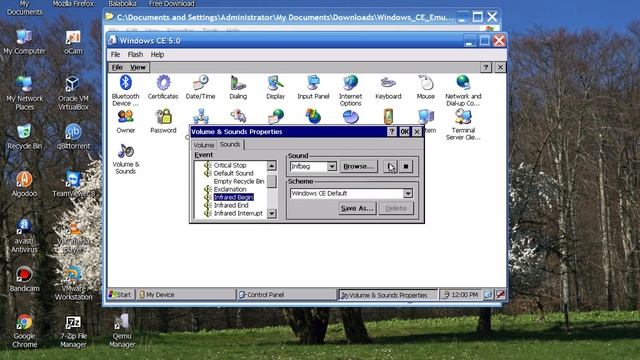Open the Mouse applet
The image size is (640, 360).
pos(426,87)
